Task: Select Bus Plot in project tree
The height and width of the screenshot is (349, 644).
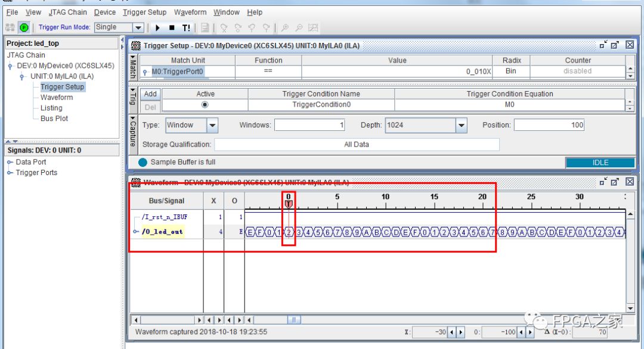Action: click(54, 119)
